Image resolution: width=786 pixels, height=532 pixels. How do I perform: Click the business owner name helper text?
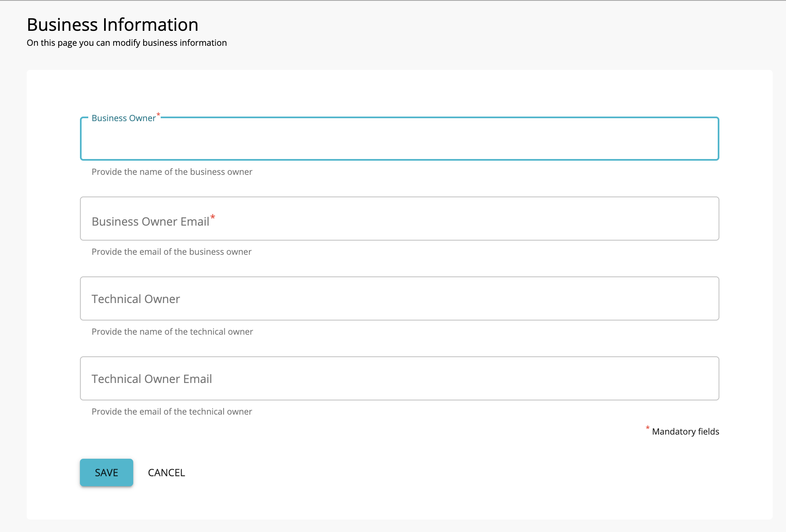[x=172, y=172]
